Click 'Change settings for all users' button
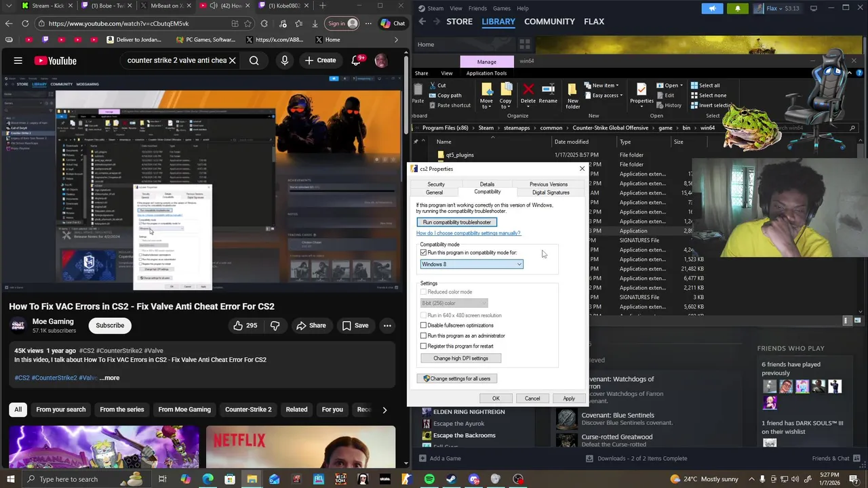Image resolution: width=868 pixels, height=488 pixels. [457, 379]
